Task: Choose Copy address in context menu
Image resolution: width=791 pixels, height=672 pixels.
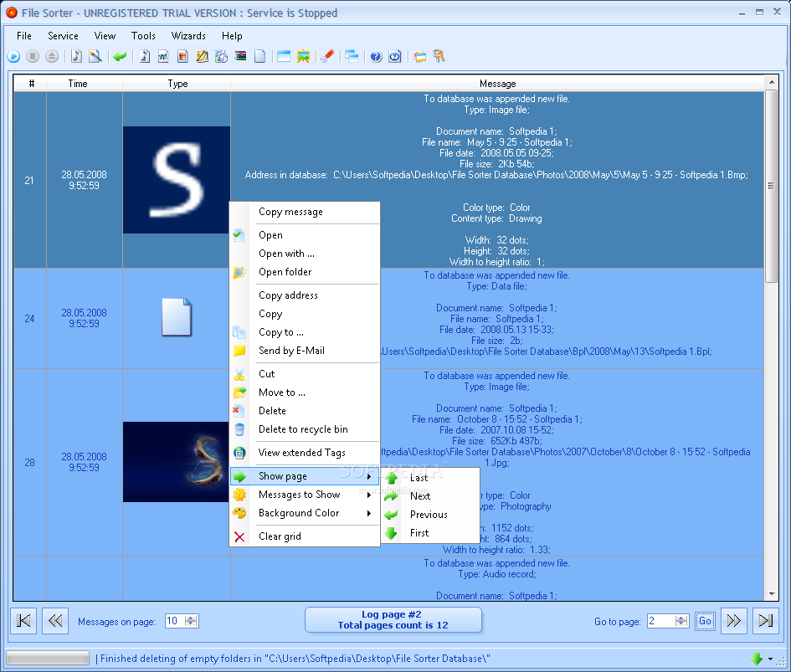Action: 305,295
